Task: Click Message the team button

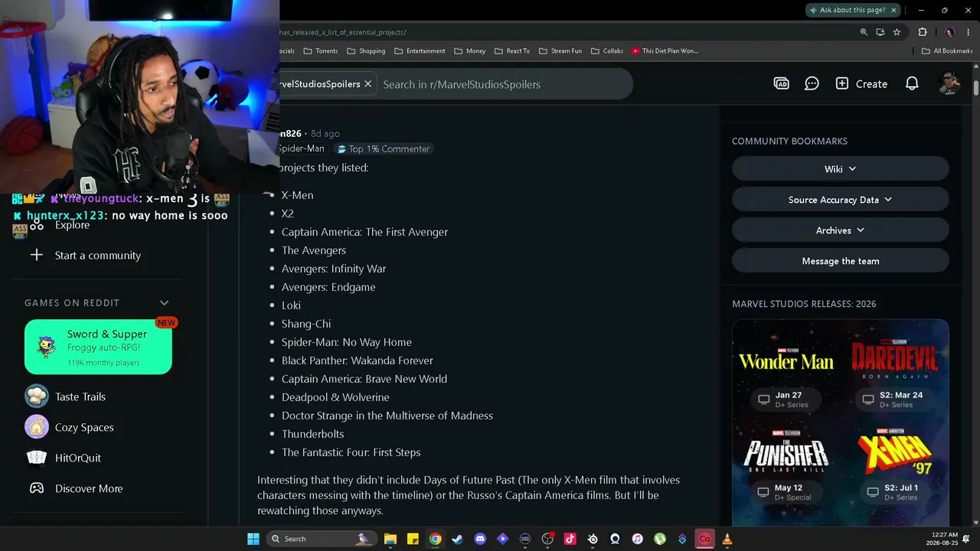Action: click(840, 261)
